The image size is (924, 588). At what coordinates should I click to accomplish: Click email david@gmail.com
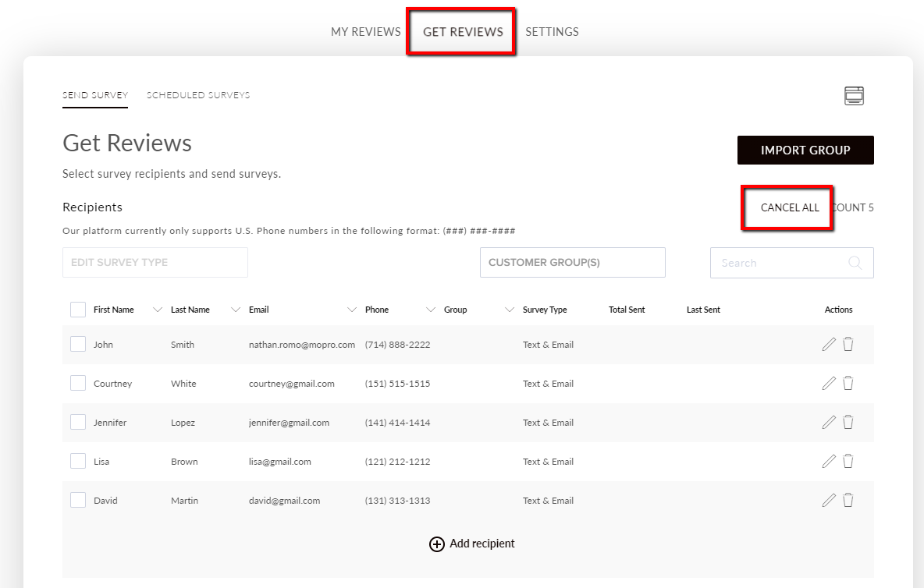(285, 501)
